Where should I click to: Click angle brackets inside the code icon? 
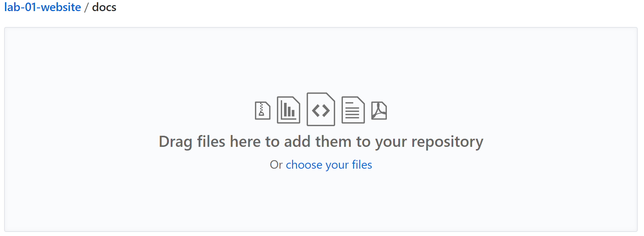[x=321, y=111]
